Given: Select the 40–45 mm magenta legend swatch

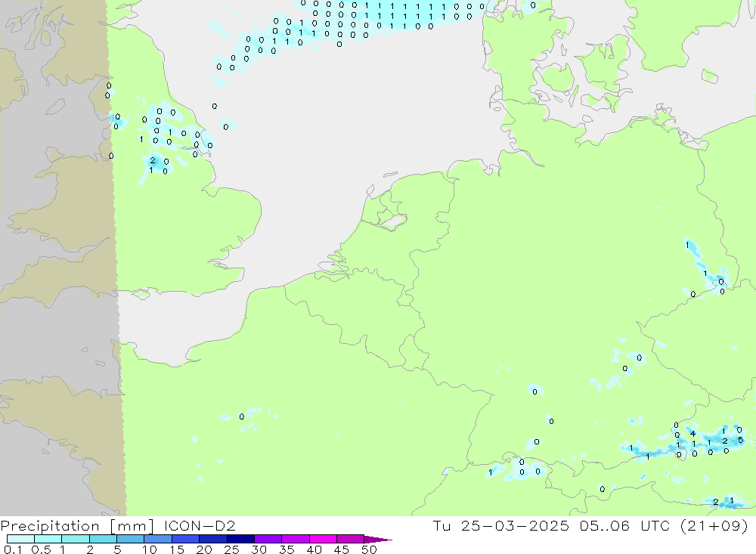Looking at the screenshot, I should pyautogui.click(x=323, y=539).
